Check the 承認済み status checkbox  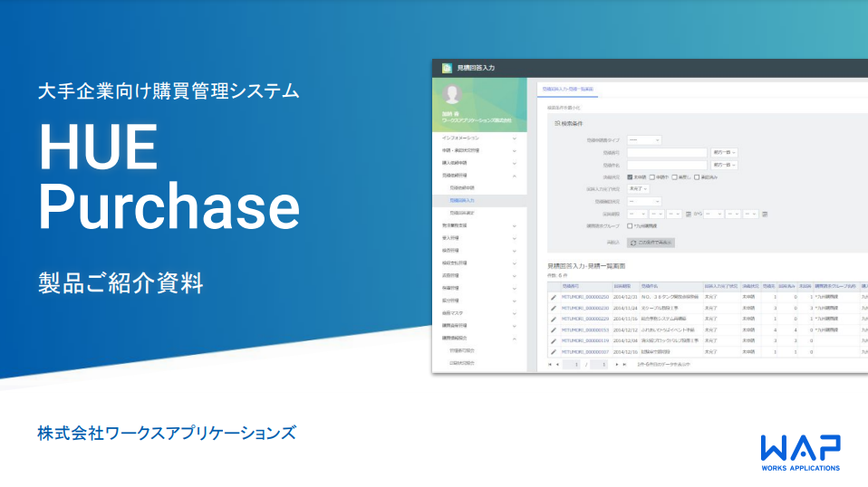coord(697,177)
